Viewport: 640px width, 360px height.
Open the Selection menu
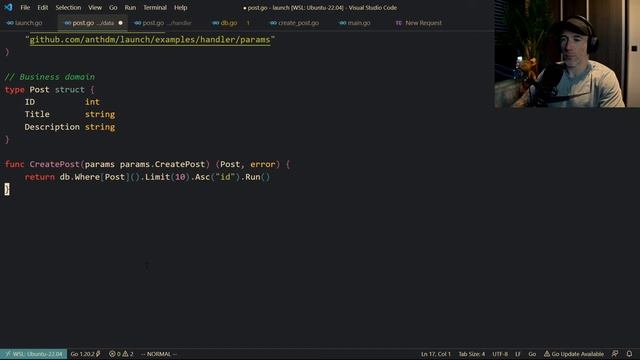[x=68, y=7]
